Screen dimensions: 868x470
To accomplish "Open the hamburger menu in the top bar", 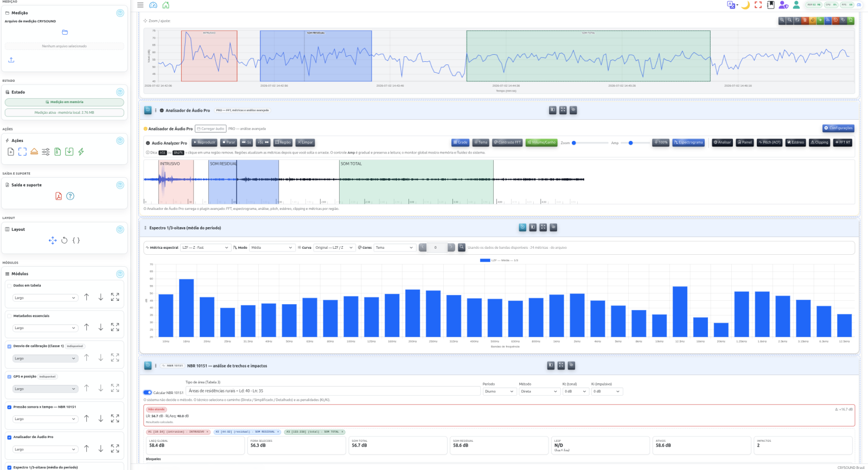I will 140,5.
